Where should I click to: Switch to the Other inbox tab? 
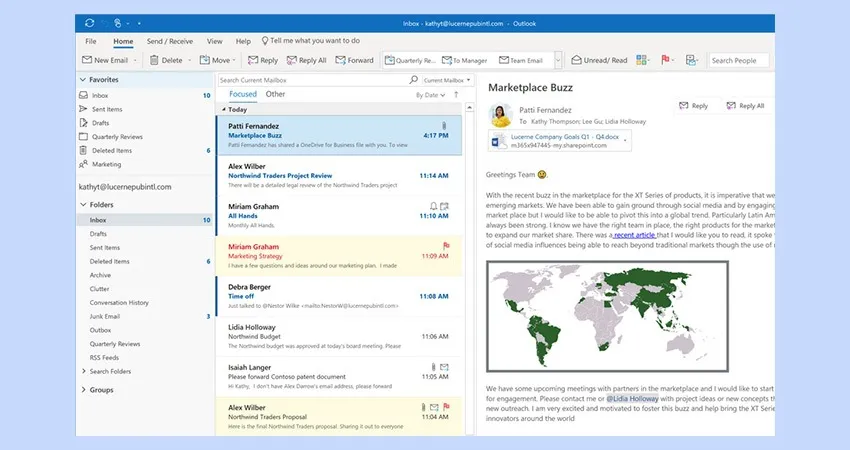pyautogui.click(x=275, y=94)
